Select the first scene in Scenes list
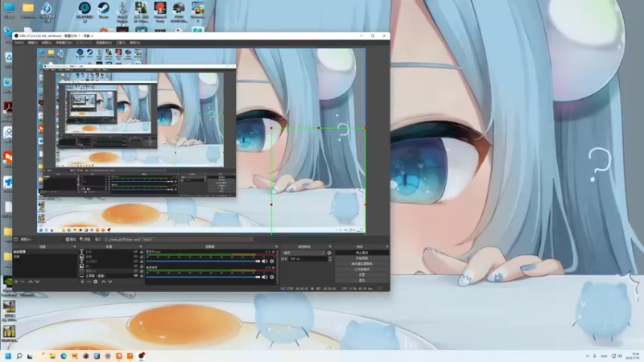Screen dimensions: 644x362 pyautogui.click(x=44, y=252)
